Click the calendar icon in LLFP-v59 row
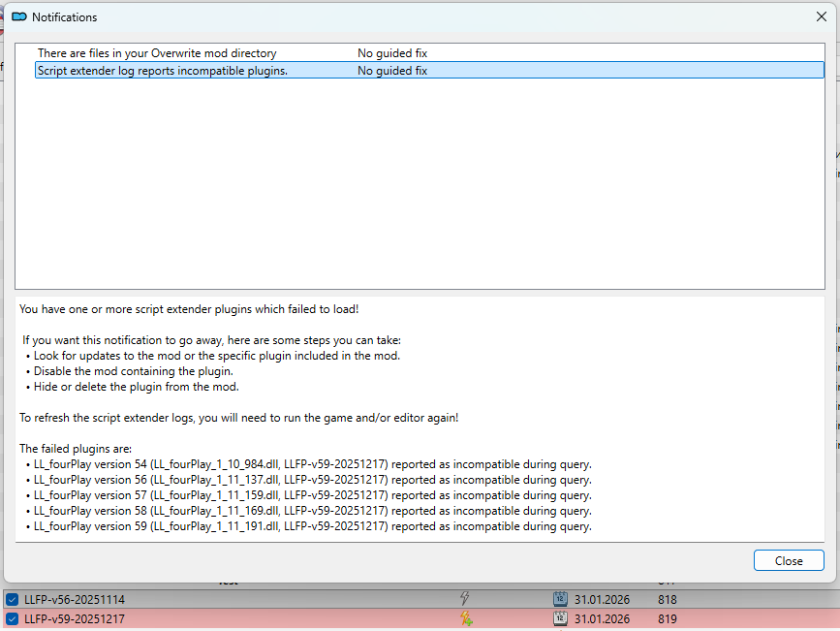This screenshot has height=631, width=840. point(560,618)
